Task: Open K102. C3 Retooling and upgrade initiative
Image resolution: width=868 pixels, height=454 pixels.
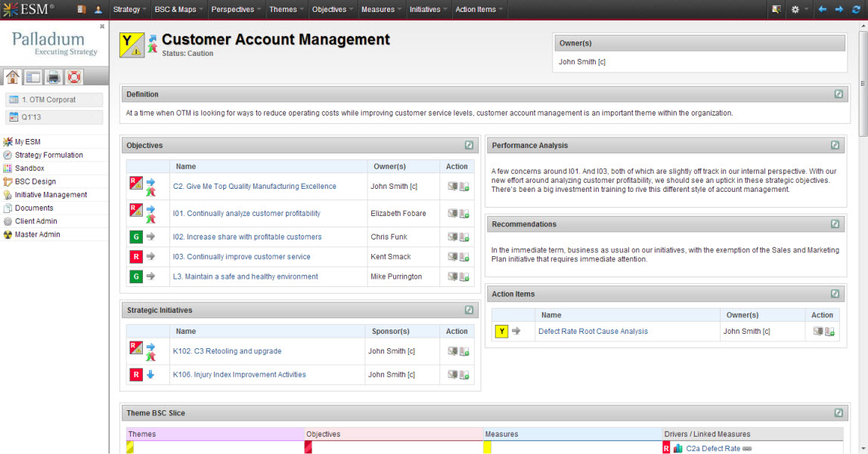Action: [x=227, y=351]
